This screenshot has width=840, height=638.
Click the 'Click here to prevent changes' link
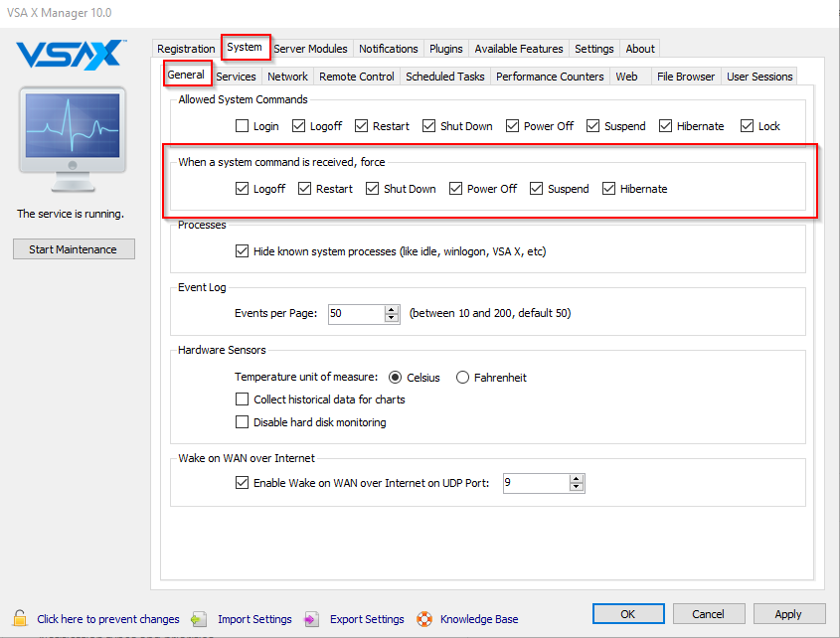click(x=108, y=619)
